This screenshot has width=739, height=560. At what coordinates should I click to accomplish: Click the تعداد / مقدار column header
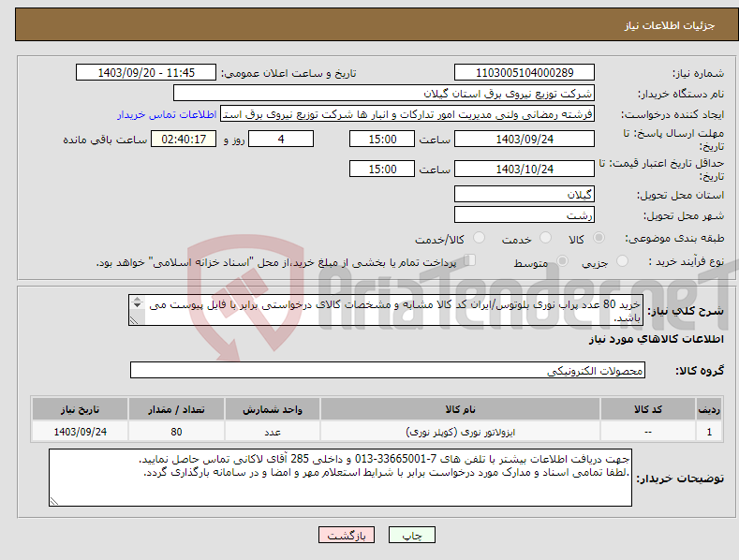[176, 409]
